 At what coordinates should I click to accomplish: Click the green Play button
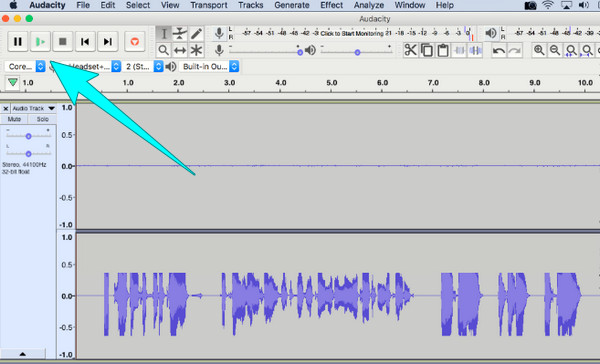coord(40,41)
